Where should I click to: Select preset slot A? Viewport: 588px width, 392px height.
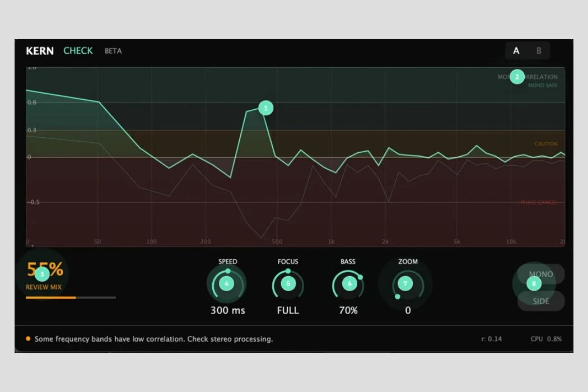tap(516, 51)
